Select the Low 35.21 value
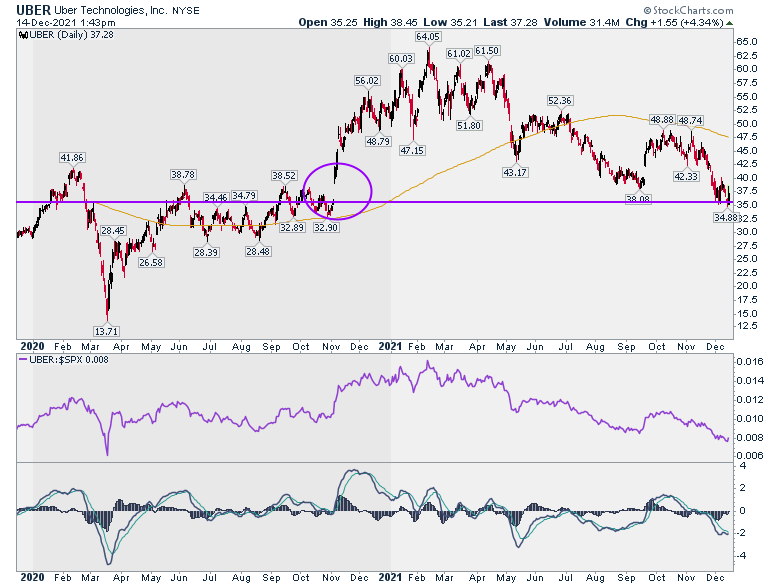Image resolution: width=780 pixels, height=586 pixels. pyautogui.click(x=450, y=22)
